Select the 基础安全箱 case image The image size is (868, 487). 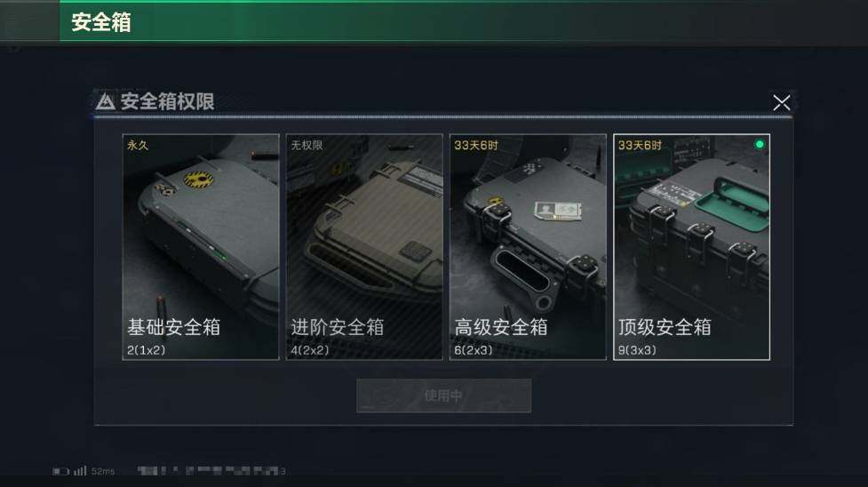(x=201, y=247)
